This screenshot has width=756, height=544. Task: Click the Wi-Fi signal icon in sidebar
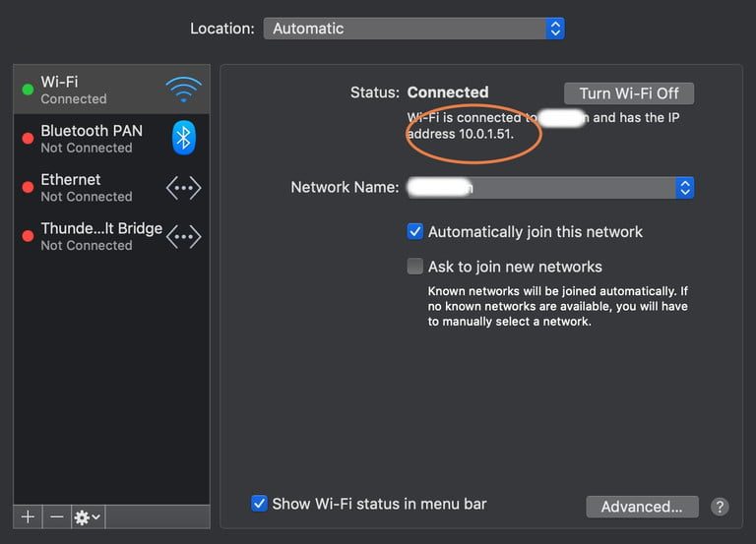tap(183, 90)
